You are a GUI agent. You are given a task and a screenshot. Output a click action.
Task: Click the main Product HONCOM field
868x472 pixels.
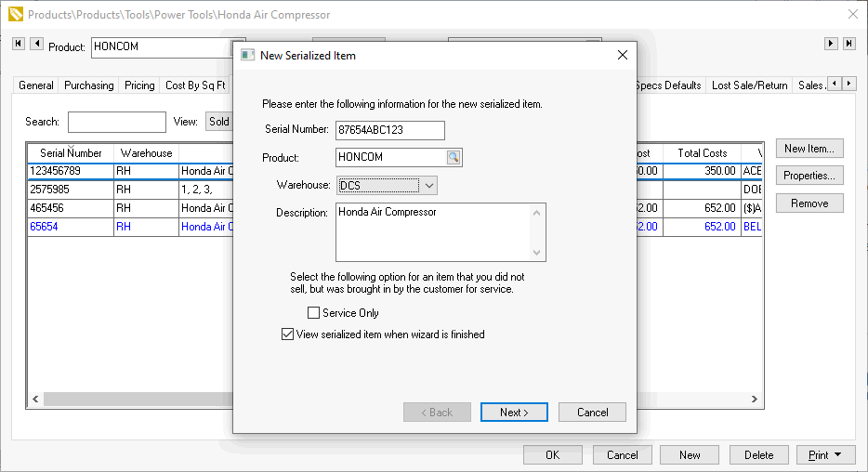pyautogui.click(x=162, y=46)
